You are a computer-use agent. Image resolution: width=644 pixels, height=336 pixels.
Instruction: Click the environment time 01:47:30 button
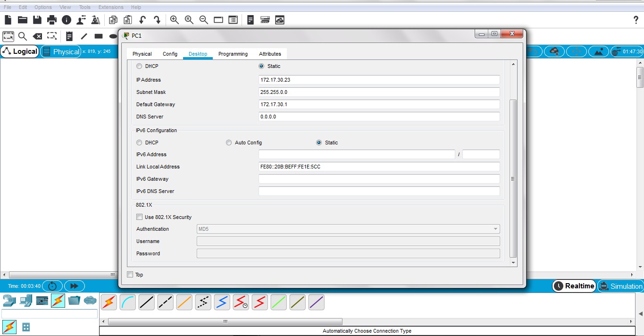coord(627,51)
